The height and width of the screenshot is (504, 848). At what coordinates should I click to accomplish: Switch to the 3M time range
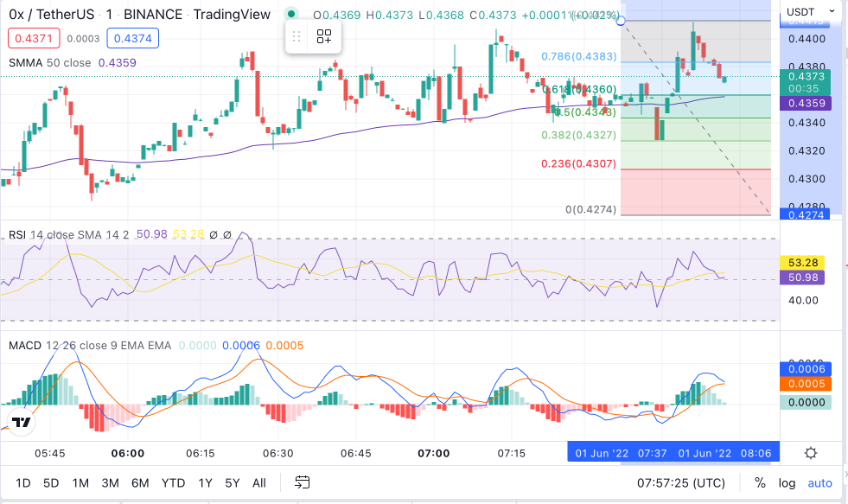coord(111,483)
